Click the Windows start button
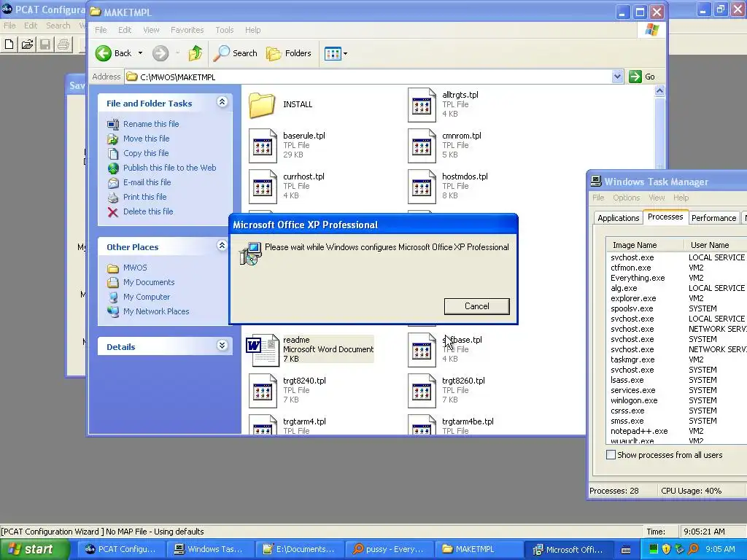The image size is (747, 560). click(x=34, y=550)
